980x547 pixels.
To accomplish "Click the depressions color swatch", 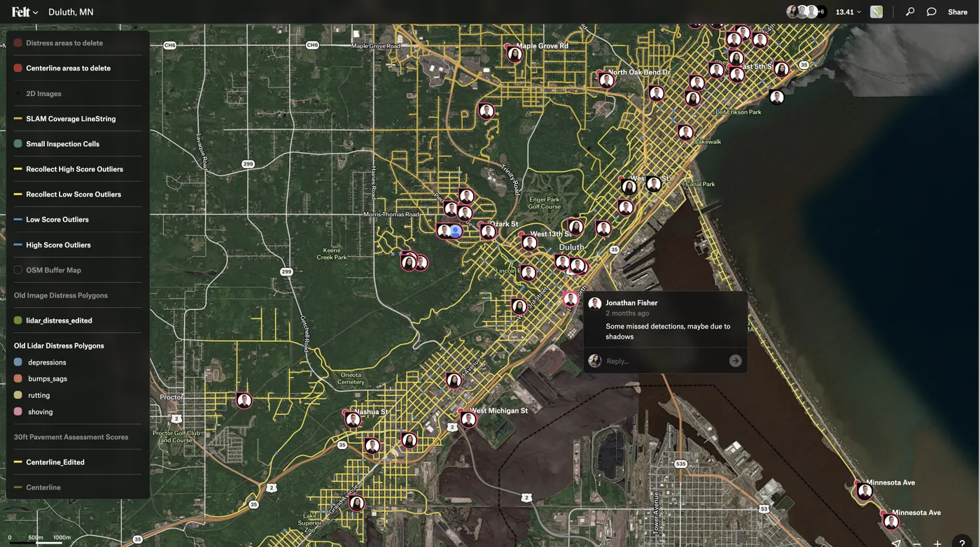I will [18, 362].
